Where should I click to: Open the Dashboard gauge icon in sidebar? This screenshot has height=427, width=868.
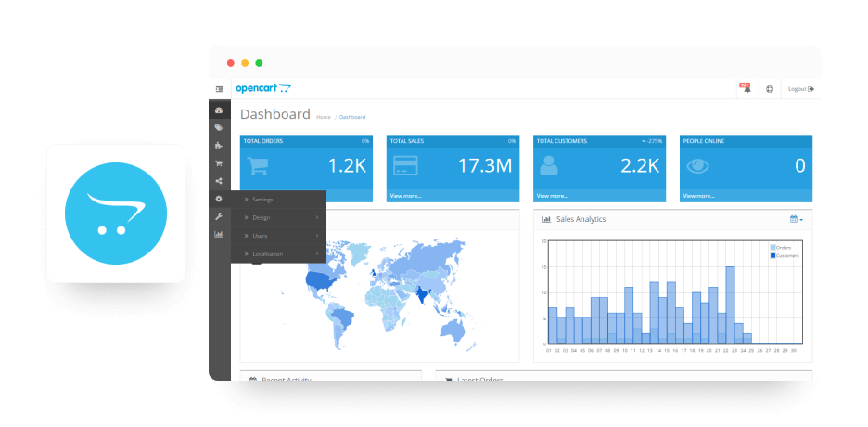click(219, 110)
